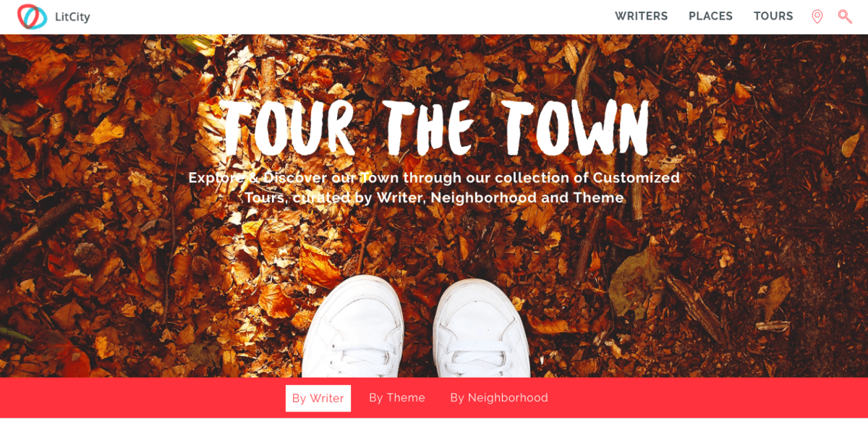This screenshot has height=442, width=868.
Task: Click the word TOUR in the hero heading
Action: (287, 128)
